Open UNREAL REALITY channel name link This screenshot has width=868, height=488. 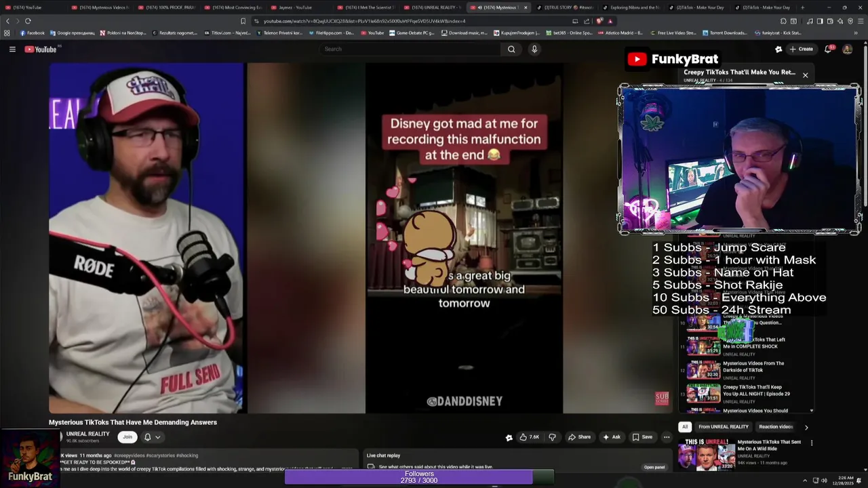tap(87, 434)
